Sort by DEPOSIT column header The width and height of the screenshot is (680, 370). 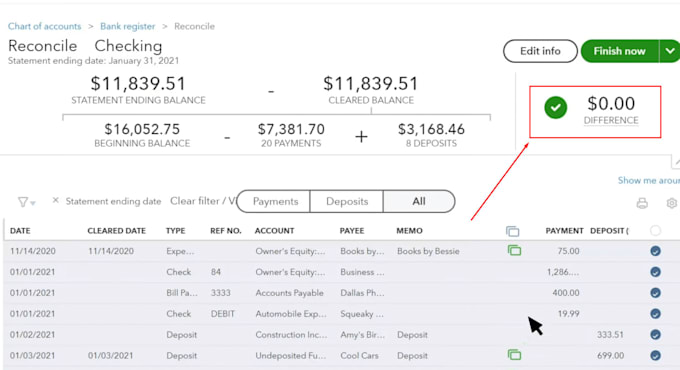(609, 231)
